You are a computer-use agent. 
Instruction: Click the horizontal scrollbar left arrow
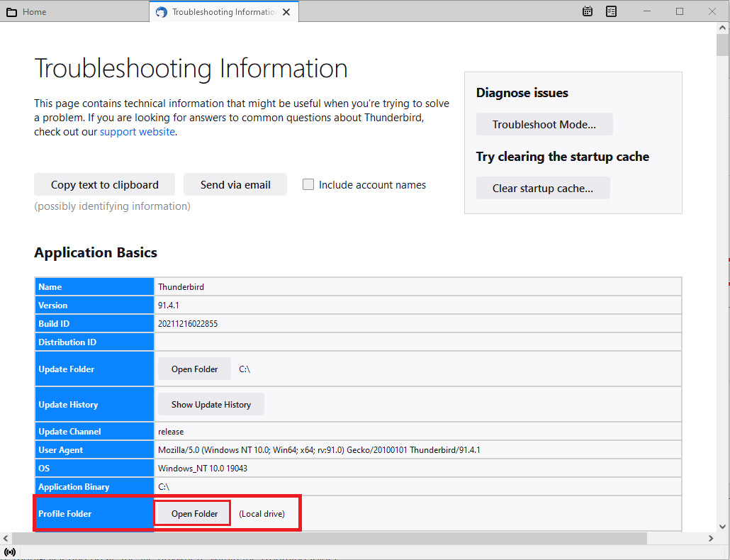tap(6, 538)
